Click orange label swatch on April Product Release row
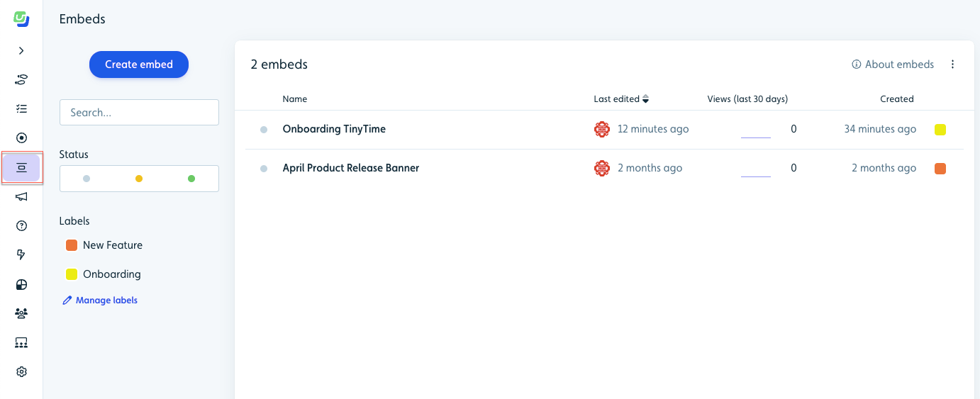This screenshot has width=980, height=399. coord(940,169)
